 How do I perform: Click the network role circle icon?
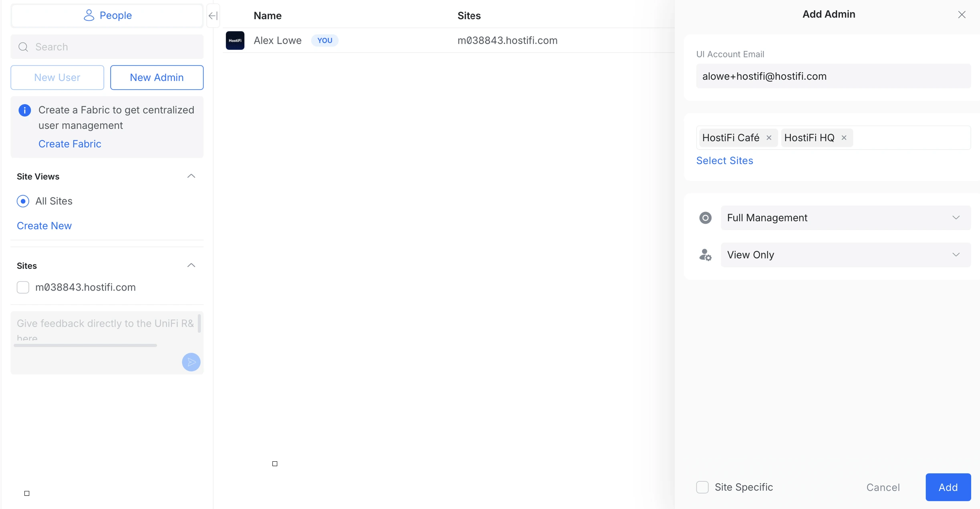pos(705,218)
